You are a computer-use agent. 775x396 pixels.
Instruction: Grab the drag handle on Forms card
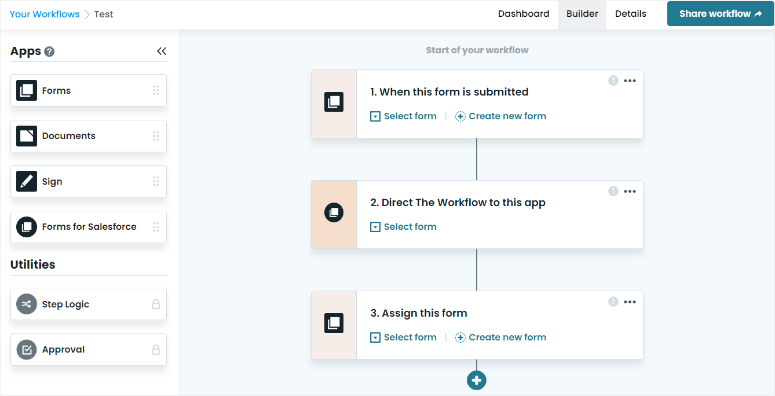156,90
